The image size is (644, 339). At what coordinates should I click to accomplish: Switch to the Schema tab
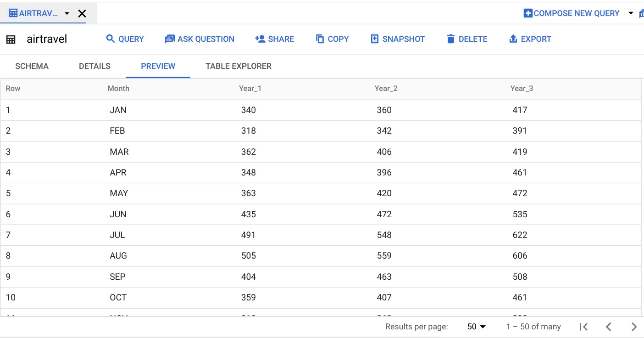click(x=32, y=66)
